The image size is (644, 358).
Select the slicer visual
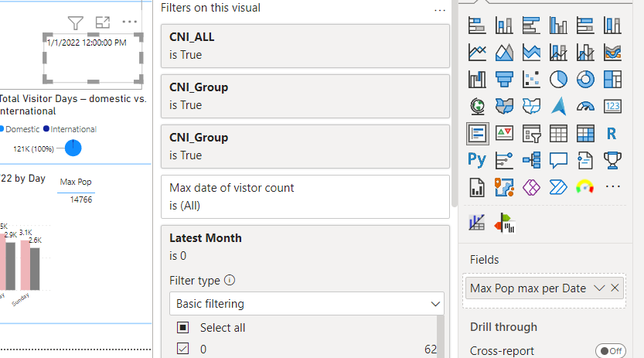tap(531, 134)
